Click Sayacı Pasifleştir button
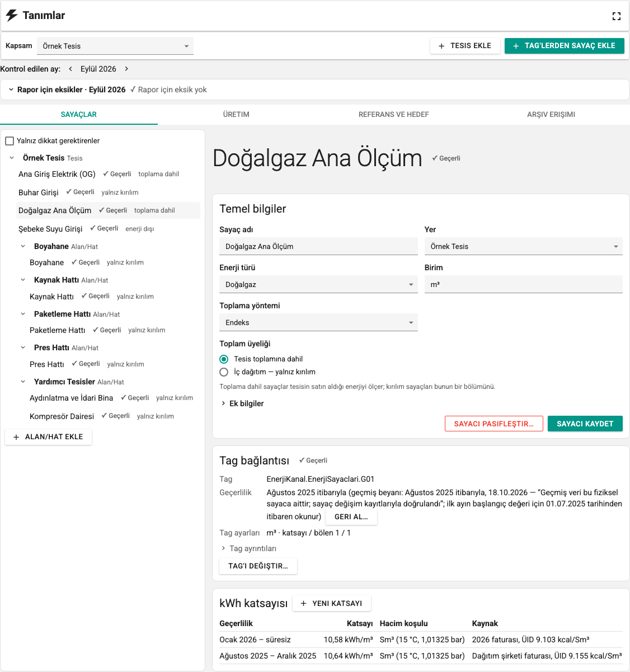 [494, 424]
